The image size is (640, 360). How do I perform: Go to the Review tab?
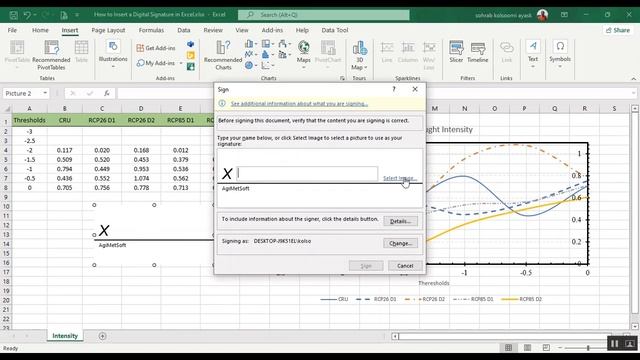click(x=213, y=30)
